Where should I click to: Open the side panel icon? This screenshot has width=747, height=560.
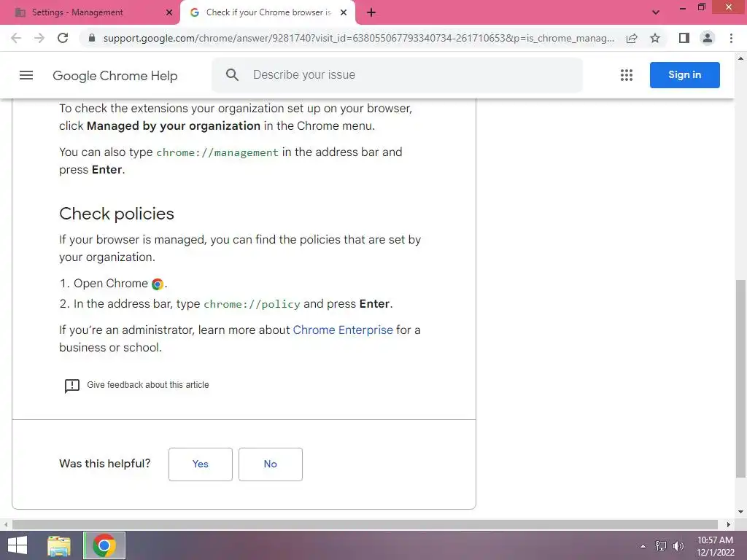coord(684,38)
